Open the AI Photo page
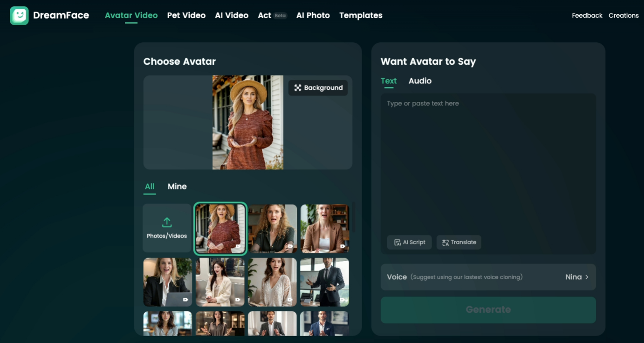 [x=313, y=15]
